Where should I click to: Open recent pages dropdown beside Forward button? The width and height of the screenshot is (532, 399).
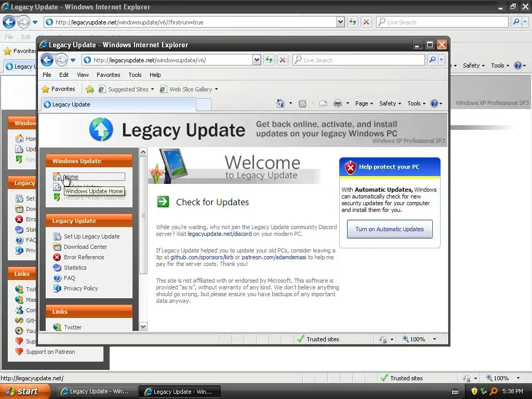(73, 60)
